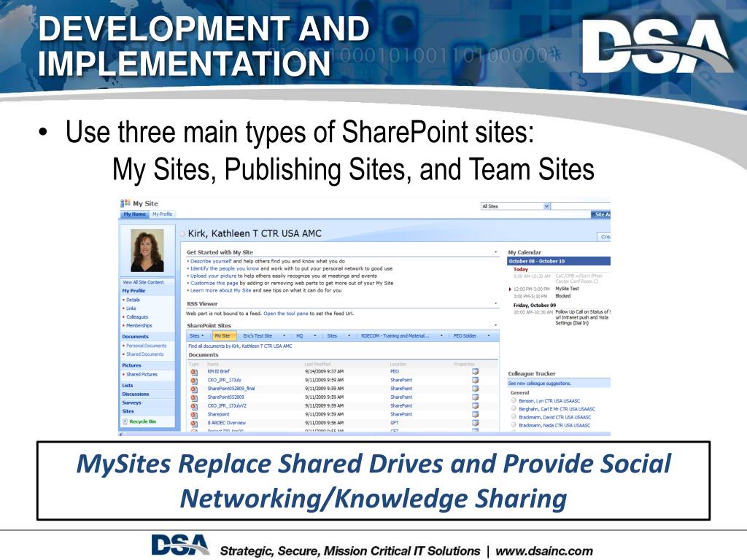Click the Describe yourself link

click(x=211, y=262)
